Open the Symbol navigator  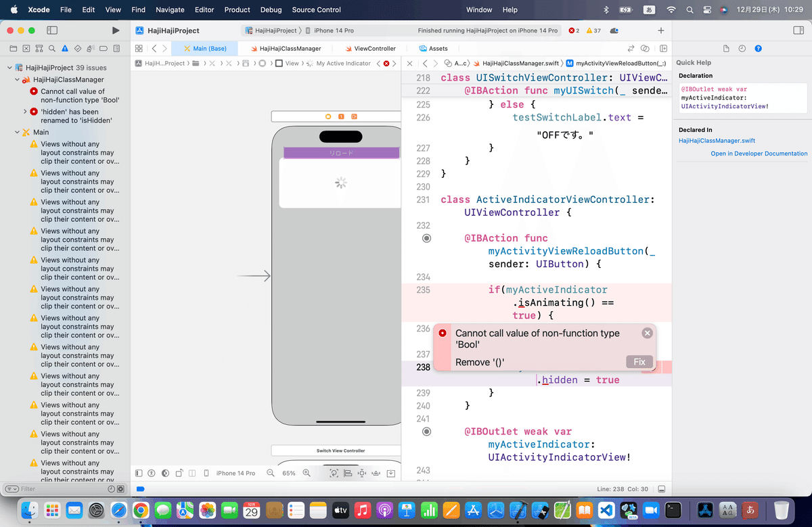point(39,49)
